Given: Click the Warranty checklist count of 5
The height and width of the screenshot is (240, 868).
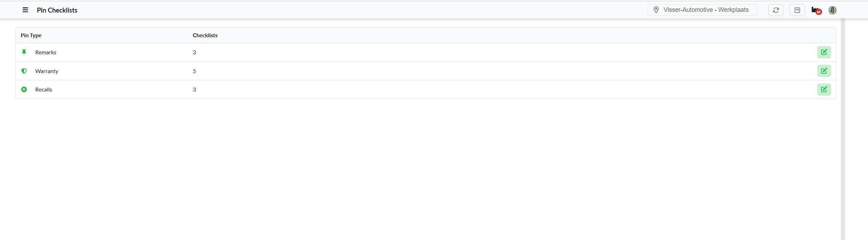Looking at the screenshot, I should (194, 71).
